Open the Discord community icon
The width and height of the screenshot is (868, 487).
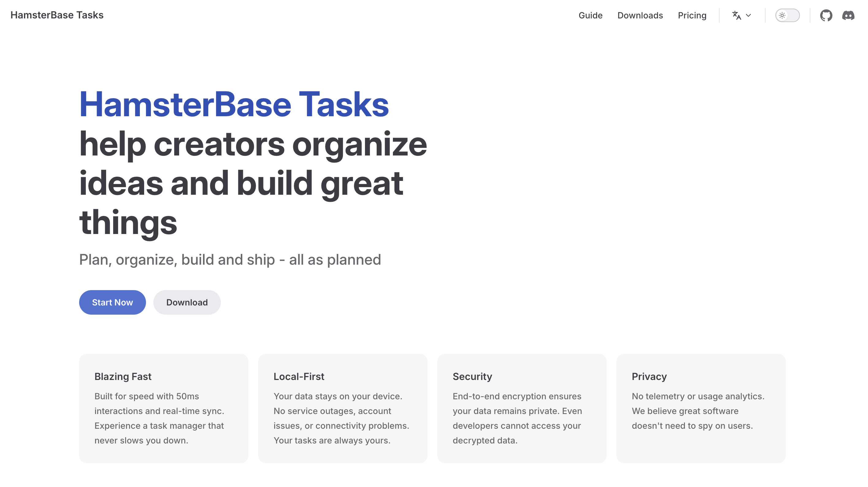[848, 15]
